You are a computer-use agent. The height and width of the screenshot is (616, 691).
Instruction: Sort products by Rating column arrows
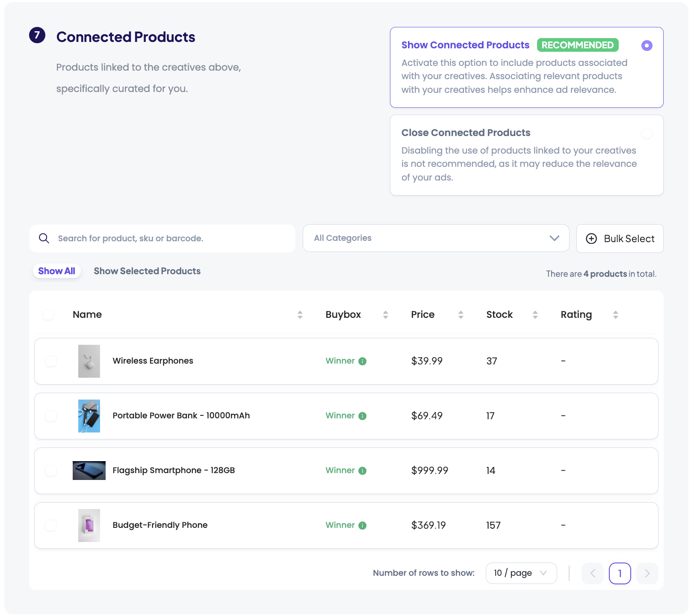point(615,315)
